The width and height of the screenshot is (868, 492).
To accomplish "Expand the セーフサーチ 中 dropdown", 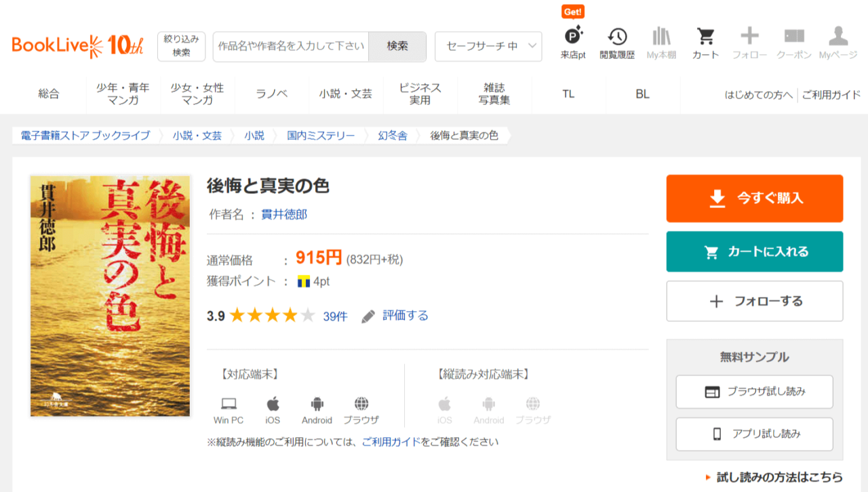I will coord(488,46).
